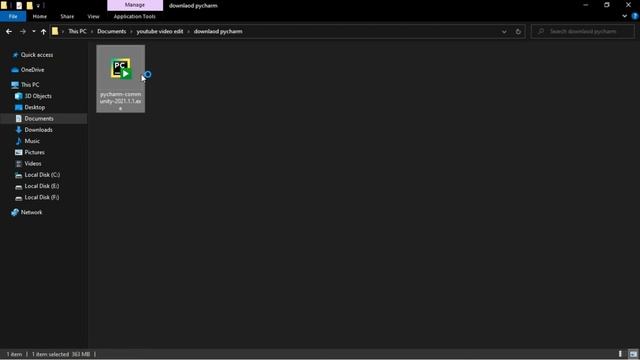Click the Properties icon in quick access toolbar

(x=19, y=5)
